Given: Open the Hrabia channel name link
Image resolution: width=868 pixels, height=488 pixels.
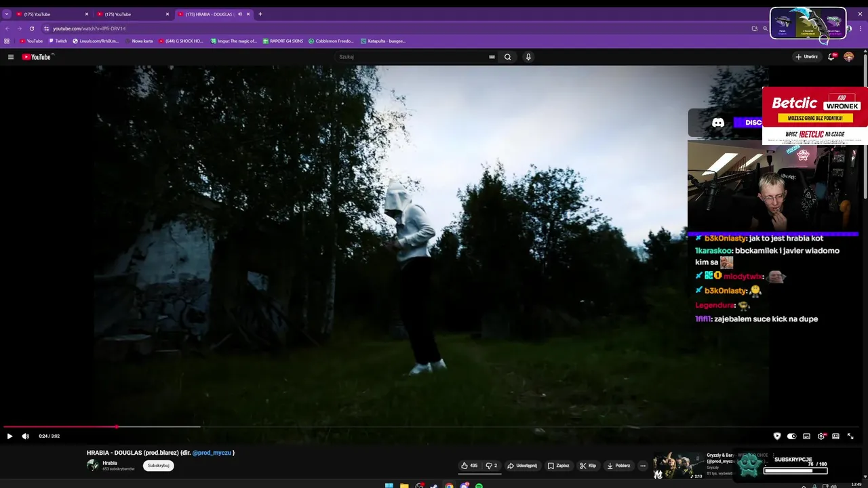Looking at the screenshot, I should point(110,463).
